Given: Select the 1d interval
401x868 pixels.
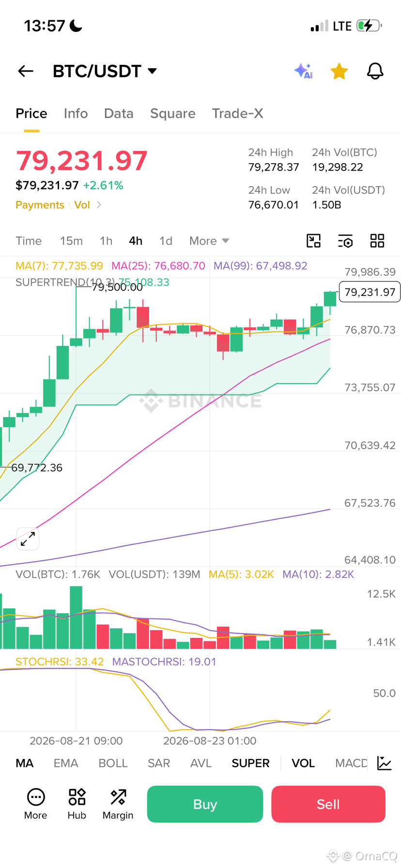Looking at the screenshot, I should (x=166, y=241).
